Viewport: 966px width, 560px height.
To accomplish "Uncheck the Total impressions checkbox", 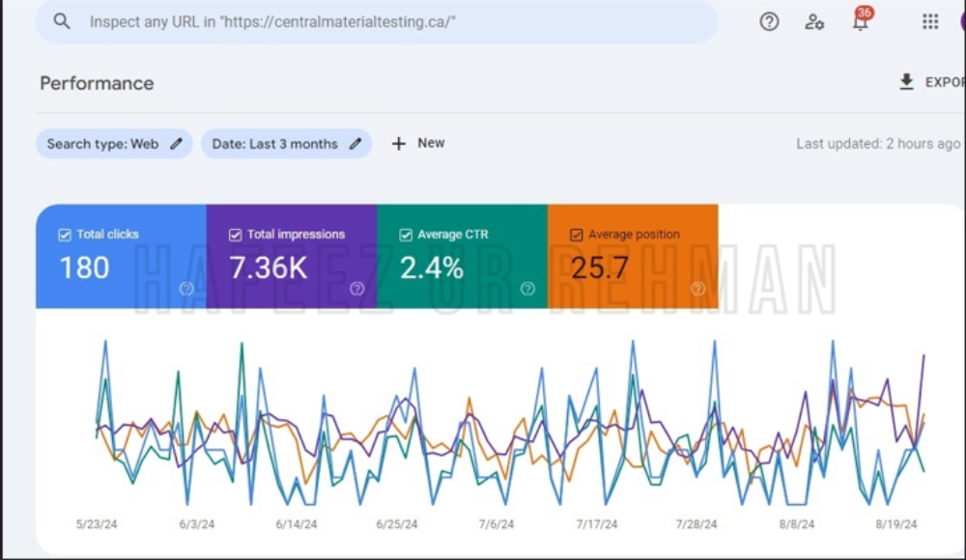I will [236, 235].
